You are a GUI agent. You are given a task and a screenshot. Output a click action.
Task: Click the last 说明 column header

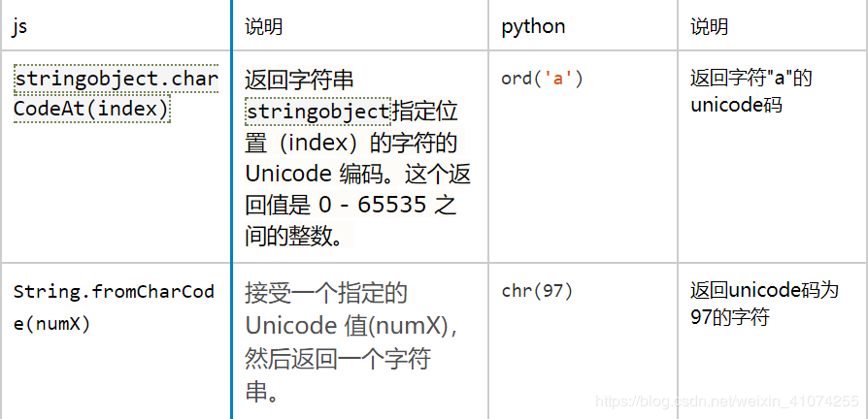click(709, 26)
